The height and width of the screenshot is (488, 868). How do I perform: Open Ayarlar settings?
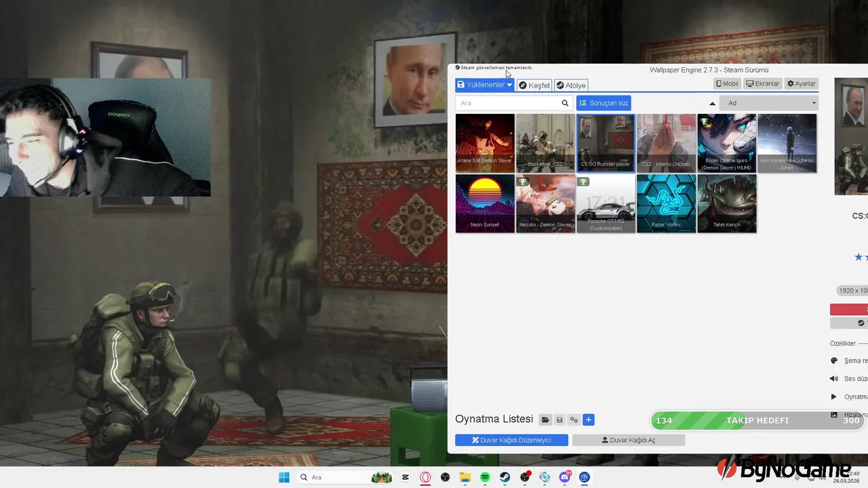(802, 84)
